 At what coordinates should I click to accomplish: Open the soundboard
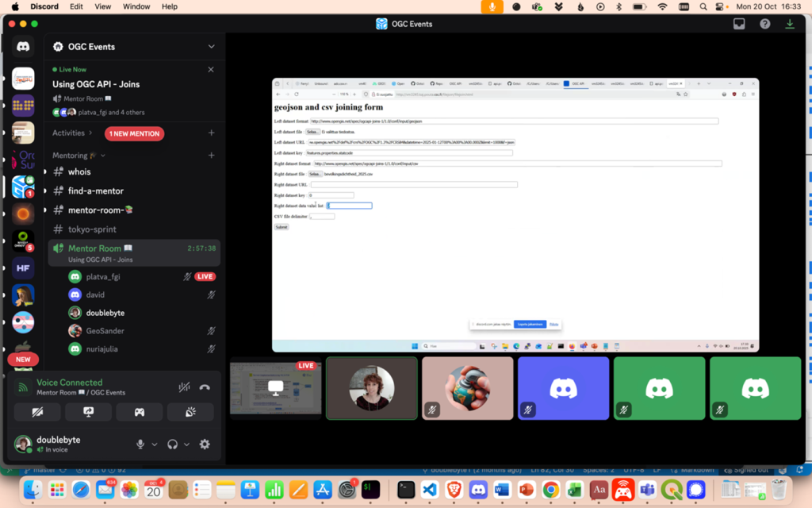(190, 412)
